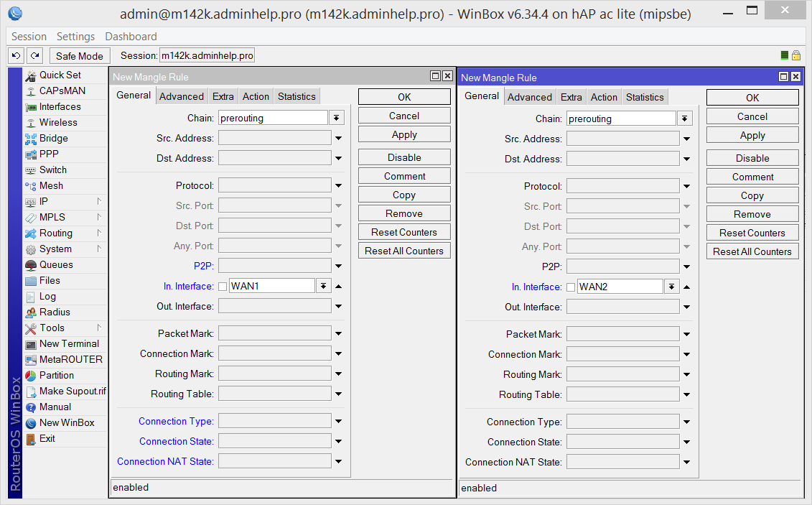Screen dimensions: 812x505
Task: Collapse the In. Interface field for WAN1
Action: (339, 286)
